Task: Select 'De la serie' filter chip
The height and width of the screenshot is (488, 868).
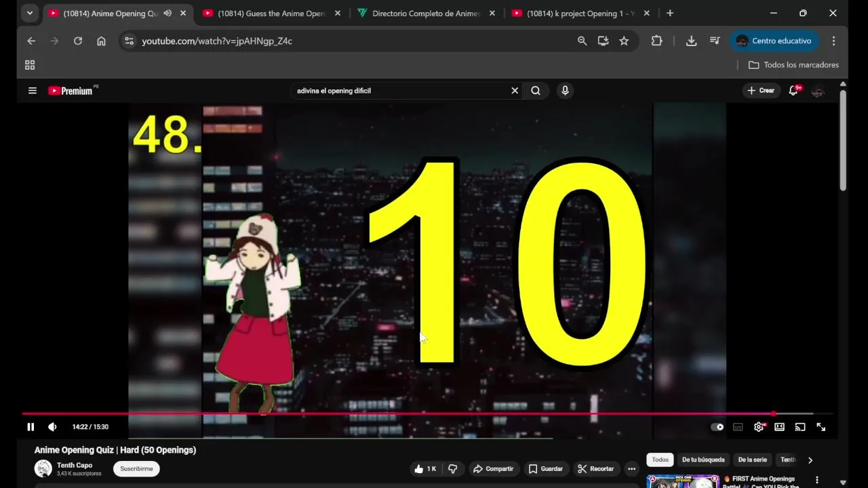Action: (752, 460)
